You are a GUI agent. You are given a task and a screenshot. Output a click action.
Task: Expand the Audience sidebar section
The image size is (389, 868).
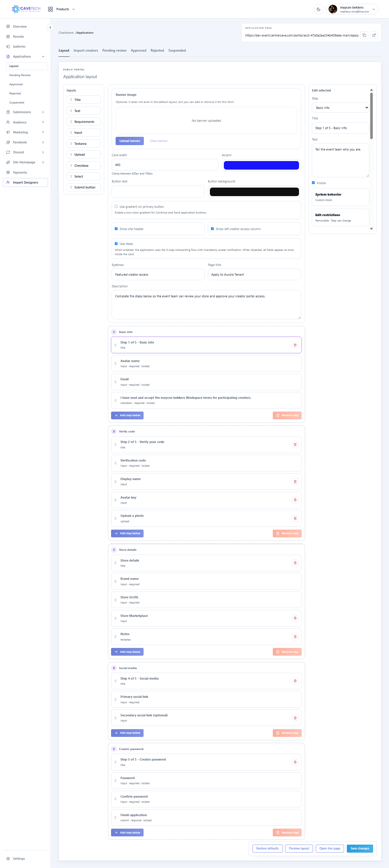(x=43, y=122)
